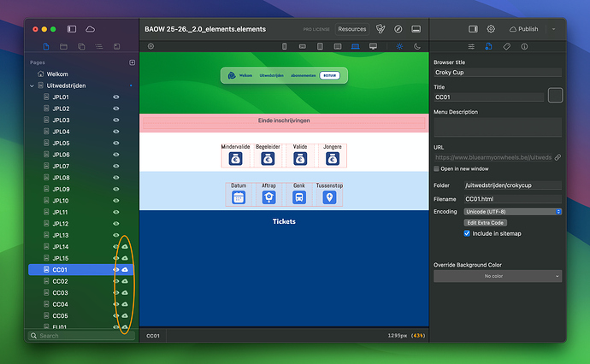The image size is (590, 364).
Task: Click the Datum calendar icon on canvas
Action: [239, 197]
